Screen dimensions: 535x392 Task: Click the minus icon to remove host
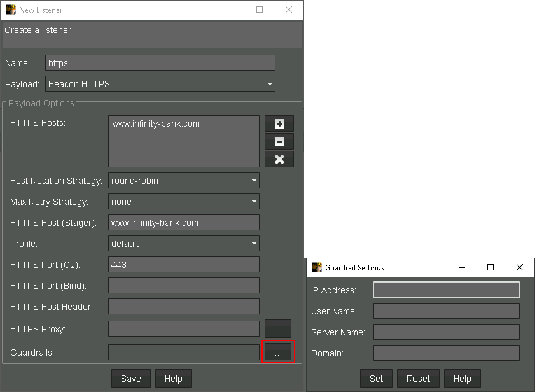[279, 142]
